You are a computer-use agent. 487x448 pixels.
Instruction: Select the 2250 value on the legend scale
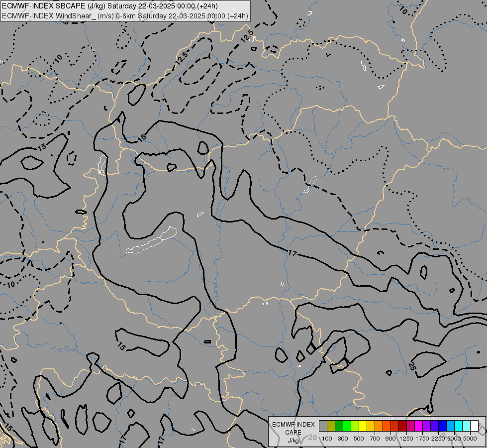pos(438,439)
